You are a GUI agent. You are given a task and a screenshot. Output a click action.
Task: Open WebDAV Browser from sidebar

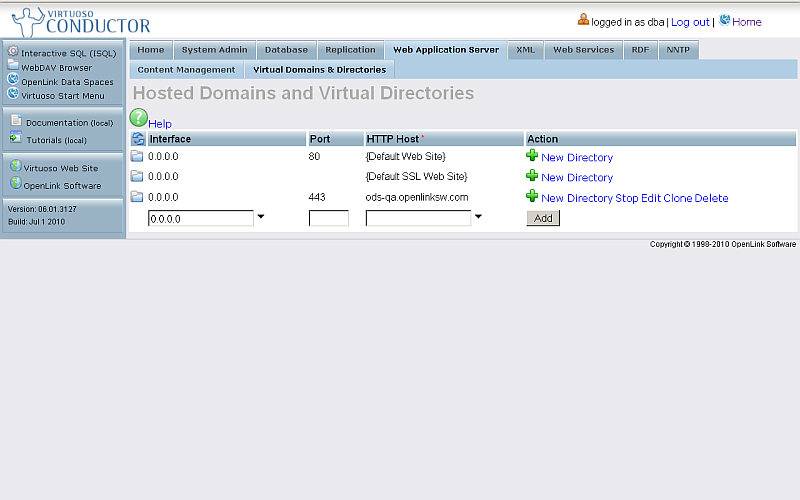[56, 68]
